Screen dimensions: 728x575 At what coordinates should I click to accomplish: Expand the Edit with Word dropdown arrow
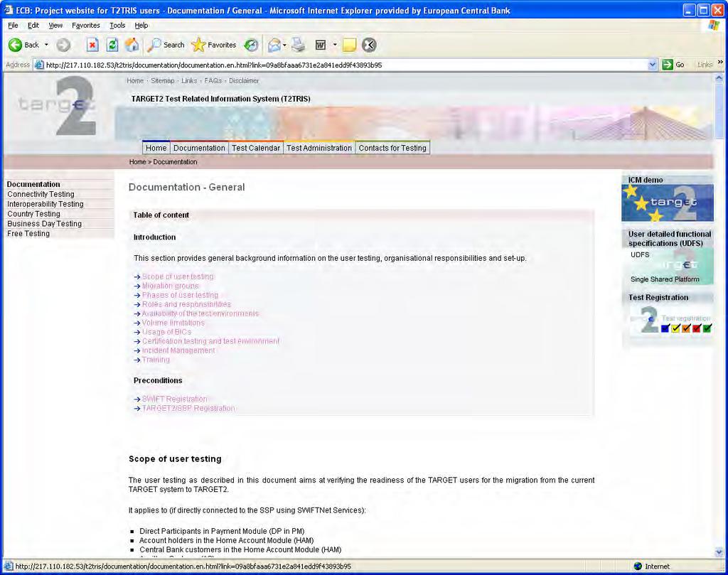[335, 45]
